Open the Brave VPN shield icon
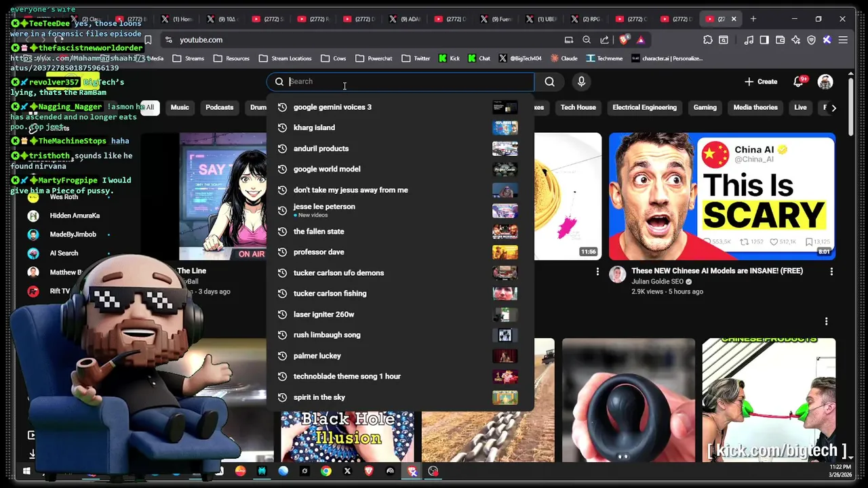Image resolution: width=868 pixels, height=488 pixels. tap(811, 40)
